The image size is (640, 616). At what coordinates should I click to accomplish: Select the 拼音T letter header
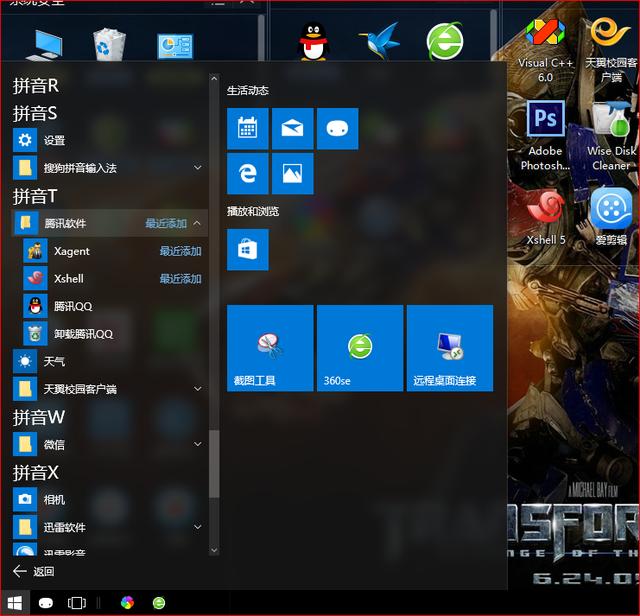pos(35,196)
